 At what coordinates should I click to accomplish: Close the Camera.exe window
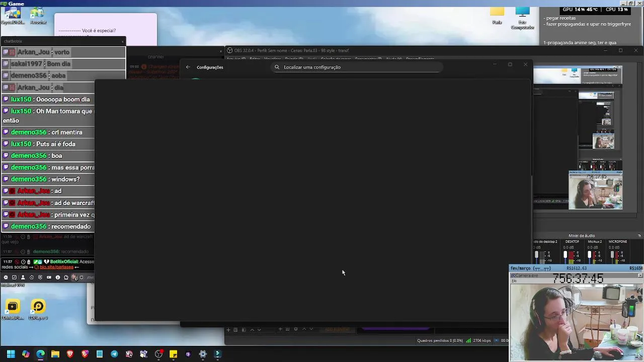(x=640, y=276)
